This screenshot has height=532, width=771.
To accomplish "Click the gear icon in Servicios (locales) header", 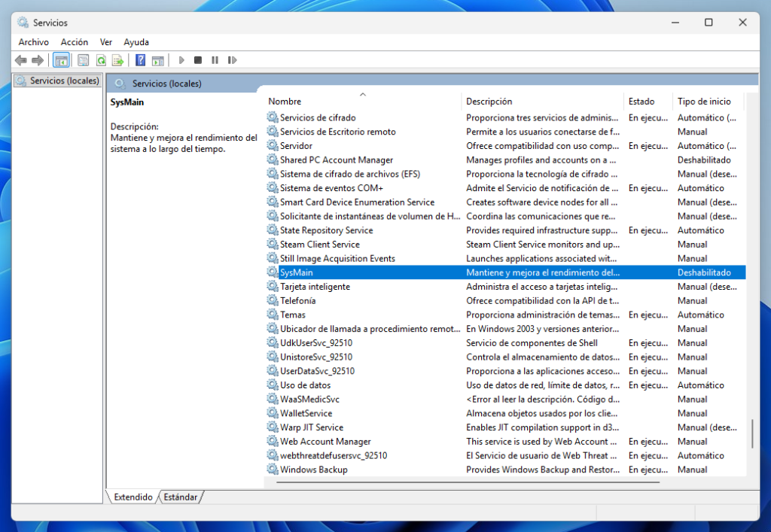I will [x=120, y=84].
